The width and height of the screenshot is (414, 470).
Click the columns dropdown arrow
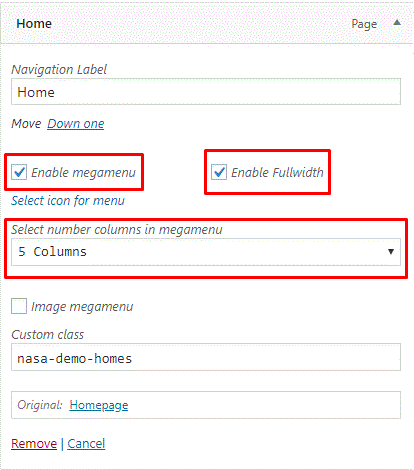point(391,251)
